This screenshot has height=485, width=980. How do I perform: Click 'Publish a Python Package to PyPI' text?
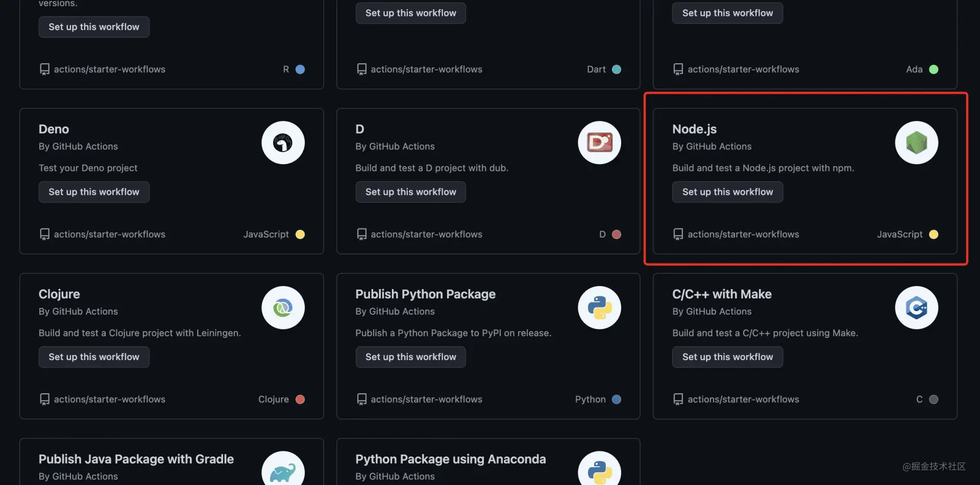pyautogui.click(x=453, y=333)
